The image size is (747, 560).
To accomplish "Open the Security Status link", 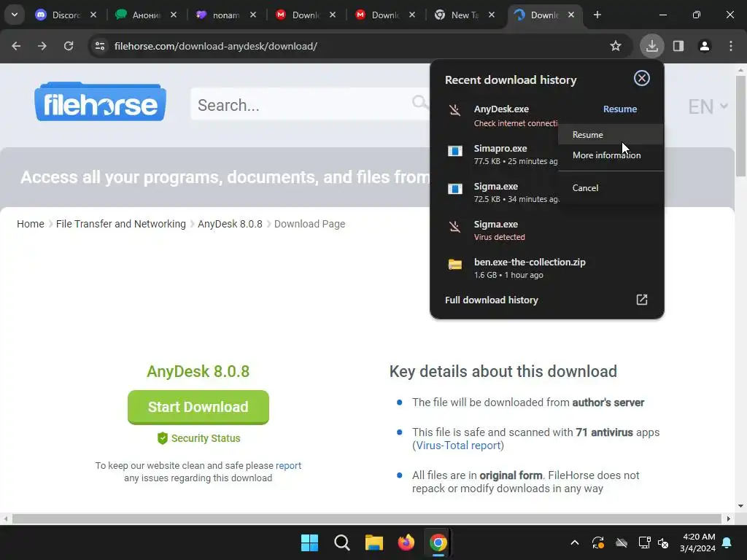I will [x=198, y=438].
